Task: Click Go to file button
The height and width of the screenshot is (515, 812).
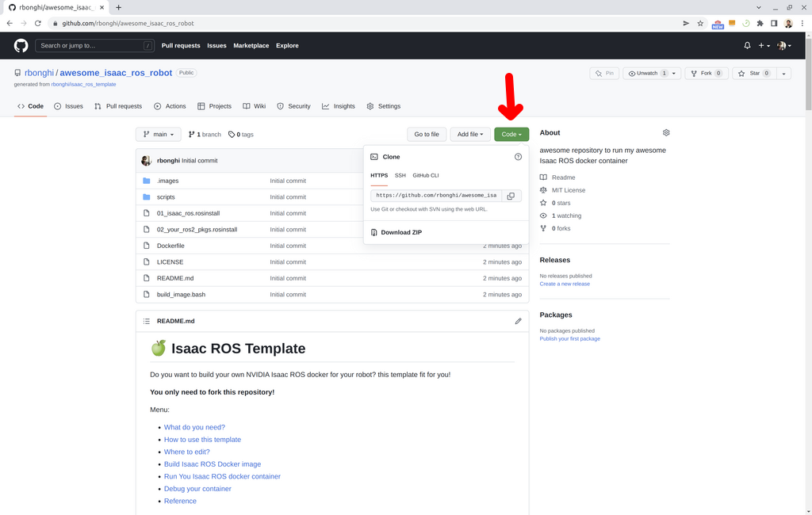Action: tap(426, 134)
